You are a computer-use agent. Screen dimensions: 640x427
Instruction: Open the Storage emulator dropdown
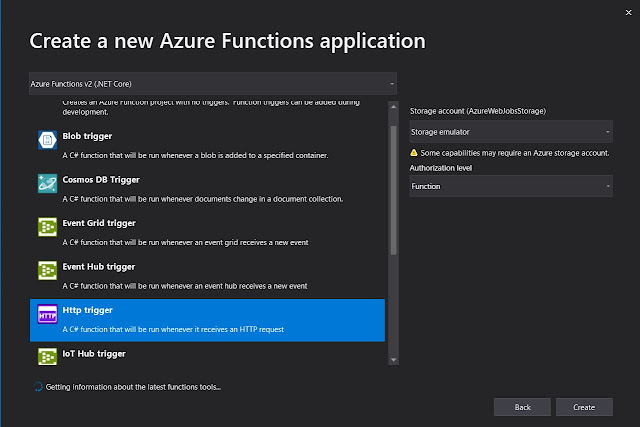511,132
